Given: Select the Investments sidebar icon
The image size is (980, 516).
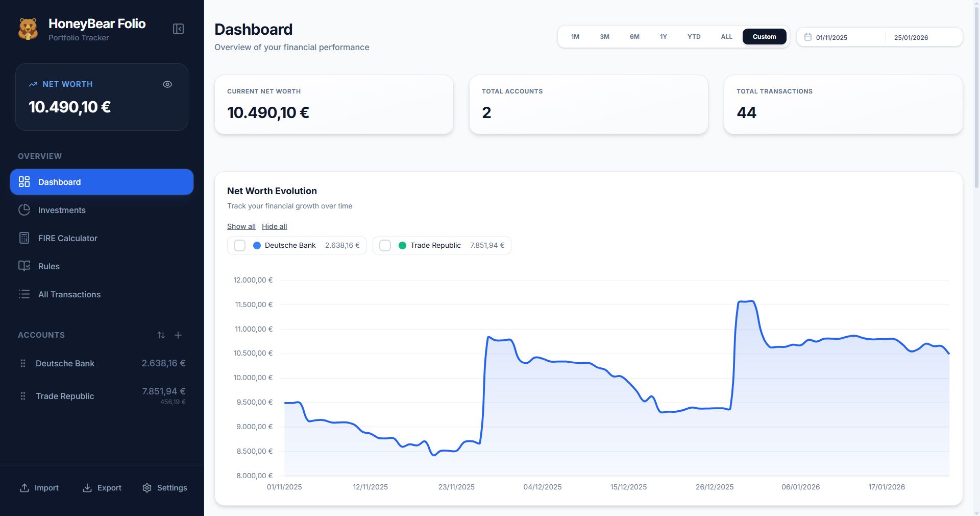Looking at the screenshot, I should [24, 210].
